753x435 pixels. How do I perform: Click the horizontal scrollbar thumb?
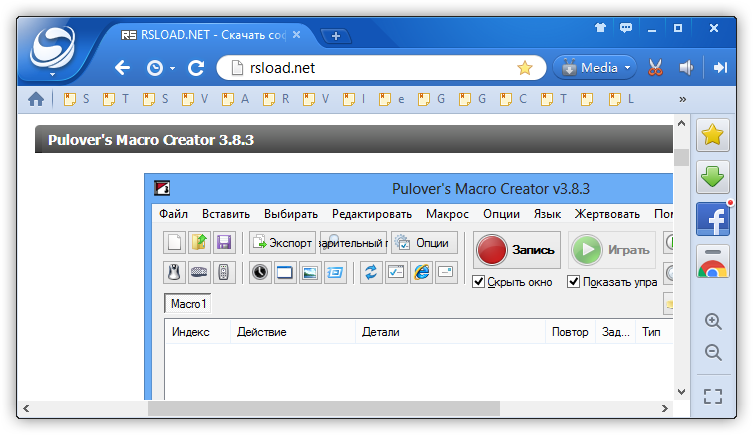point(324,409)
